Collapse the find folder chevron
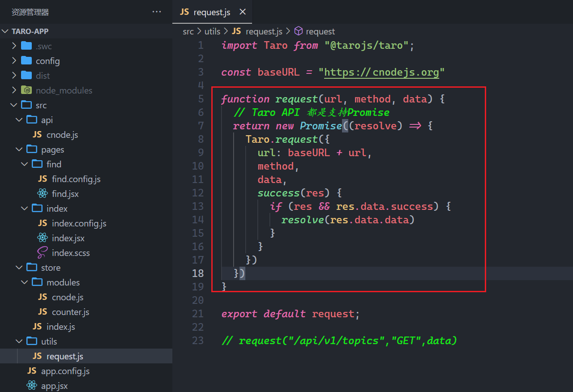This screenshot has height=392, width=573. (x=25, y=164)
